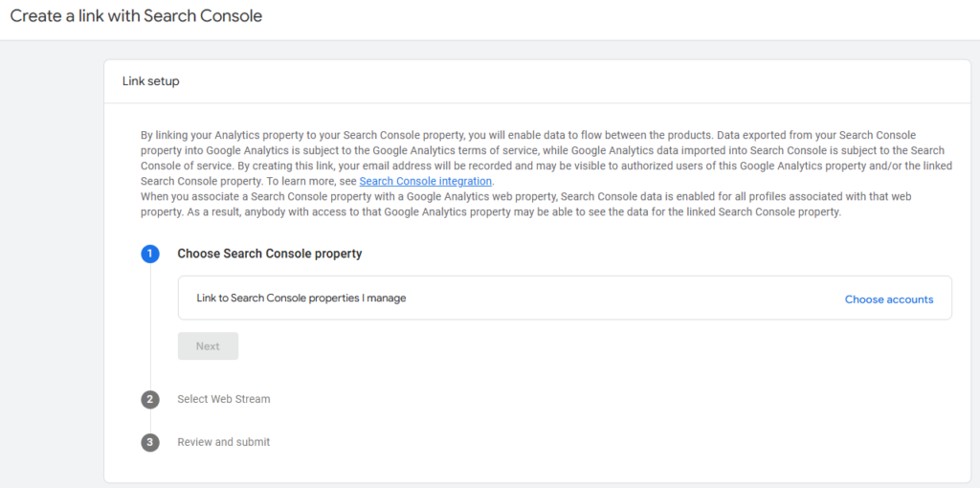Open the Search Console integration link
The height and width of the screenshot is (488, 980).
pos(426,181)
